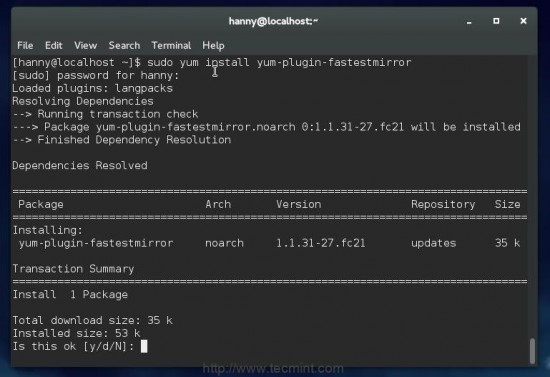Click the Version column header text
Viewport: 550px width, 377px height.
point(299,204)
